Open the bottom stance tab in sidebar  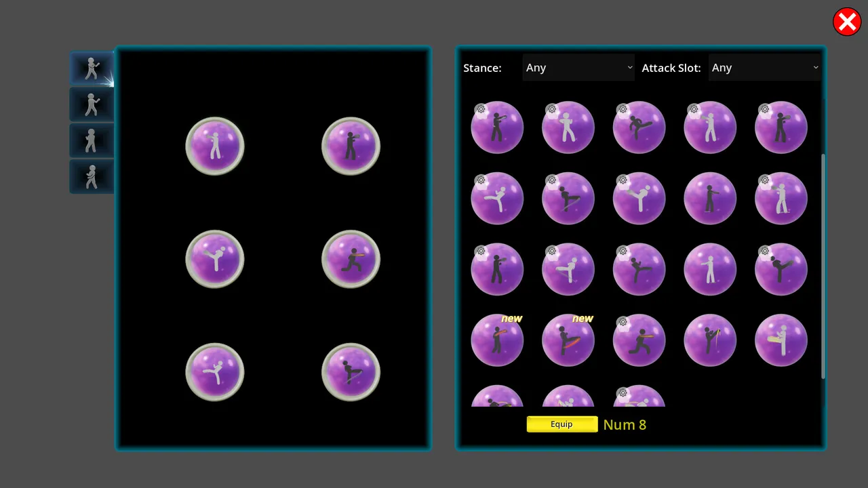pos(92,176)
